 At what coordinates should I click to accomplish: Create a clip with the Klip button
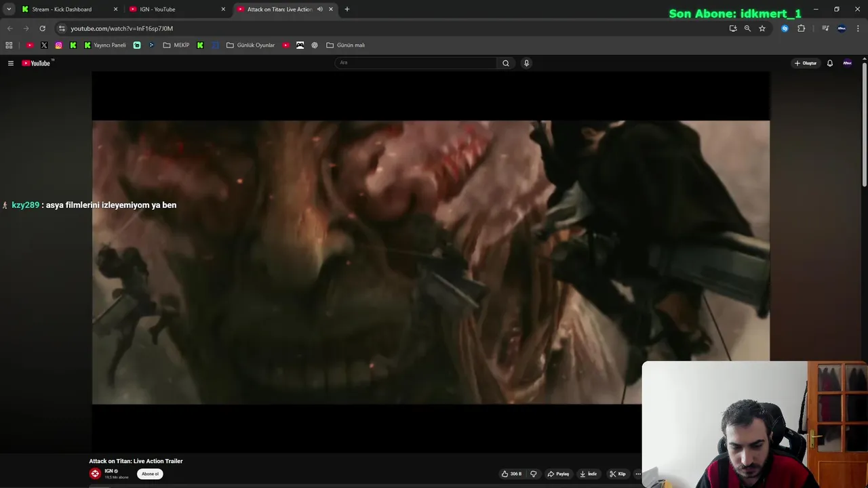617,474
